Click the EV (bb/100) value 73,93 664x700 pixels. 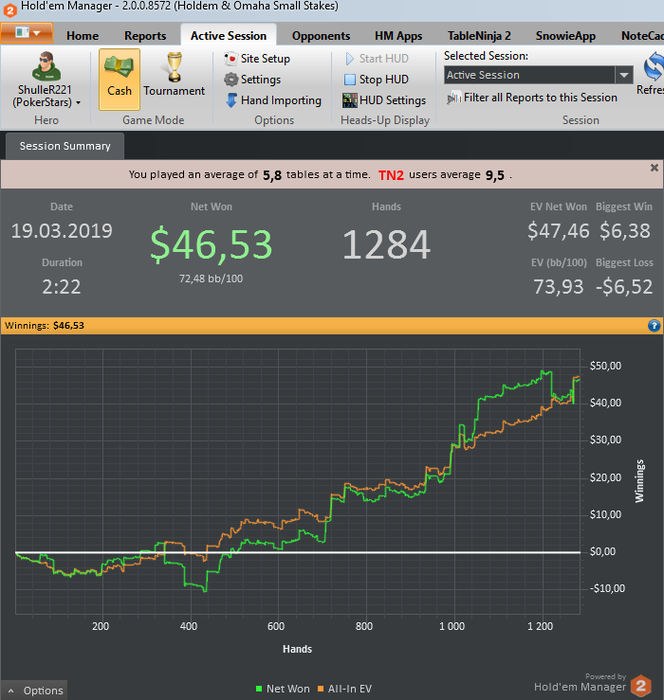coord(559,287)
